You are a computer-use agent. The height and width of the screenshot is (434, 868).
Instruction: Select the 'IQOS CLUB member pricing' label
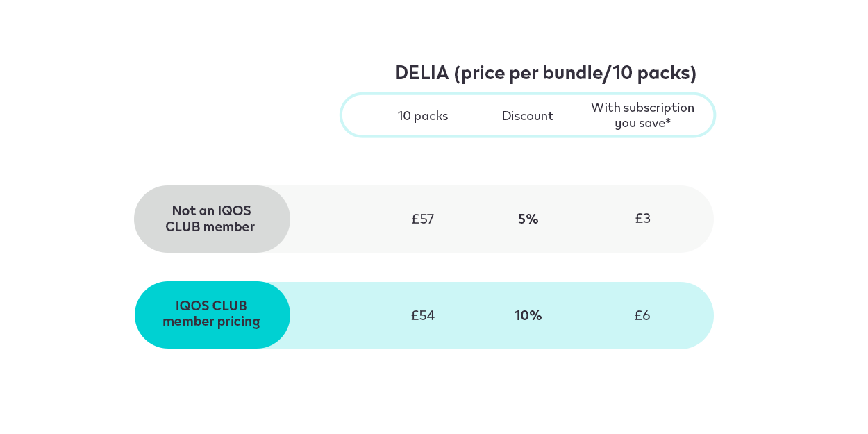click(x=211, y=315)
